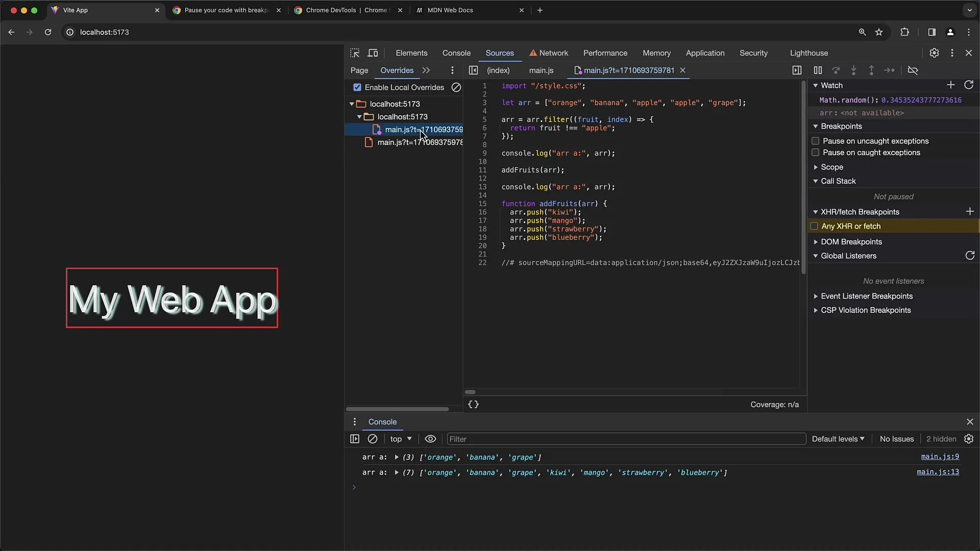
Task: Open the Network panel tab
Action: point(549,53)
